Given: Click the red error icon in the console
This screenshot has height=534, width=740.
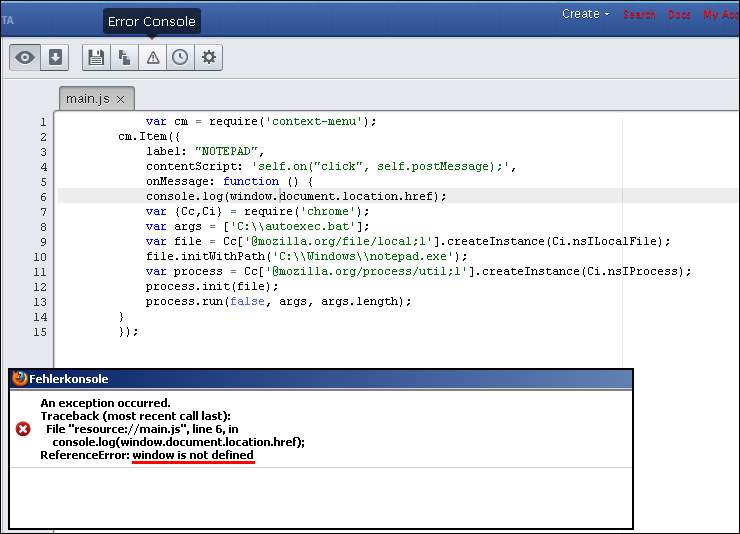Looking at the screenshot, I should click(23, 428).
